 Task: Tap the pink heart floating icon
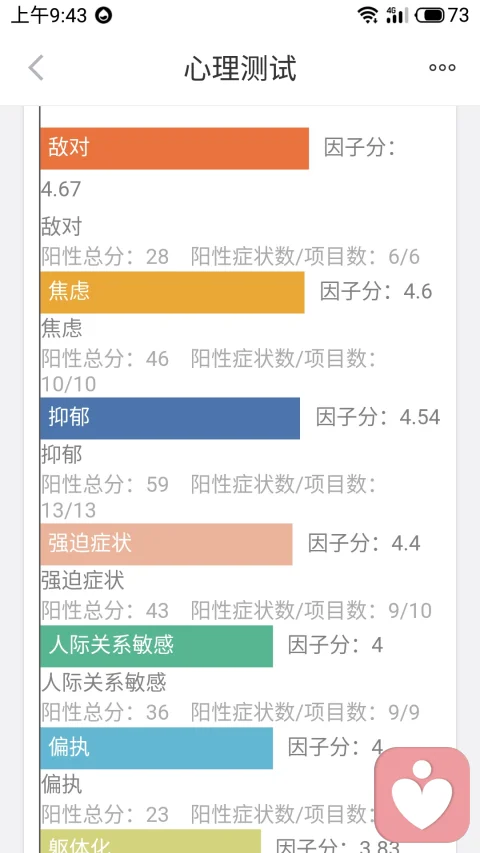coord(422,794)
